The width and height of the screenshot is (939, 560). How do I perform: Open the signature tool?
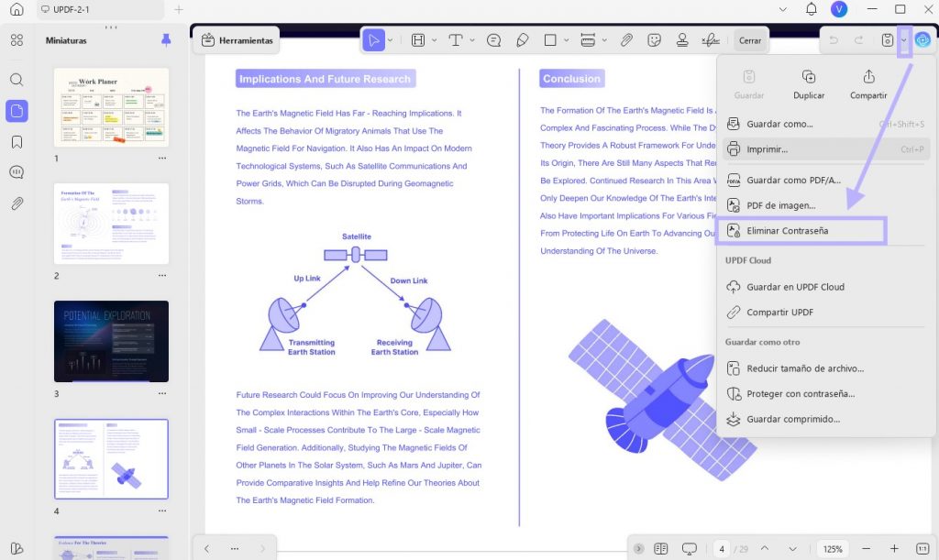pyautogui.click(x=711, y=40)
